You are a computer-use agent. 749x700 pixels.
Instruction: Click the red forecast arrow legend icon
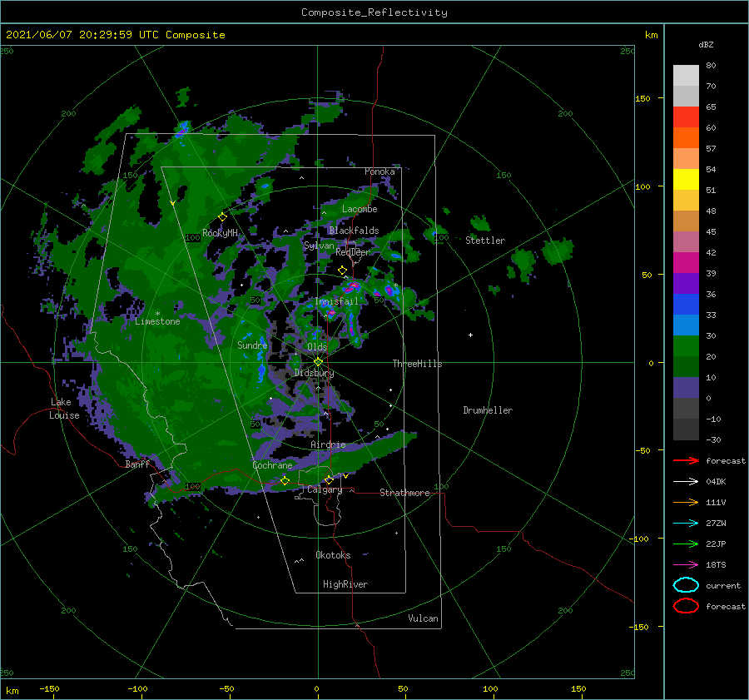[686, 460]
